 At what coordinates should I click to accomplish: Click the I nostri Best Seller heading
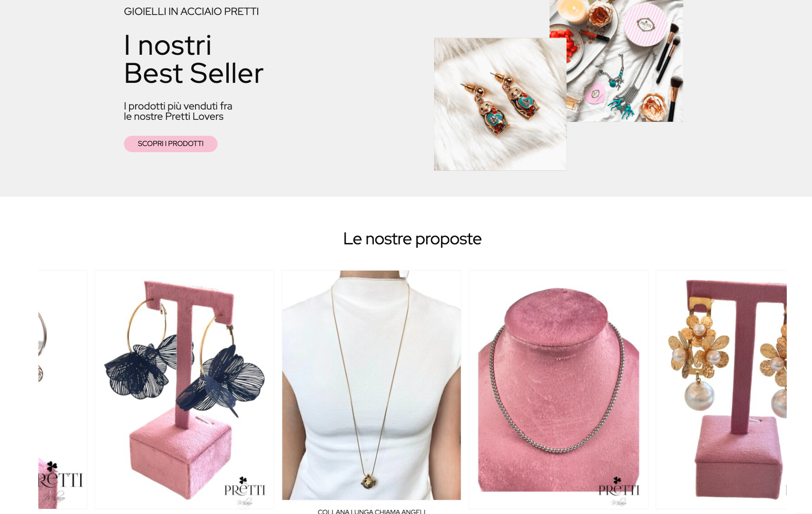pyautogui.click(x=194, y=59)
